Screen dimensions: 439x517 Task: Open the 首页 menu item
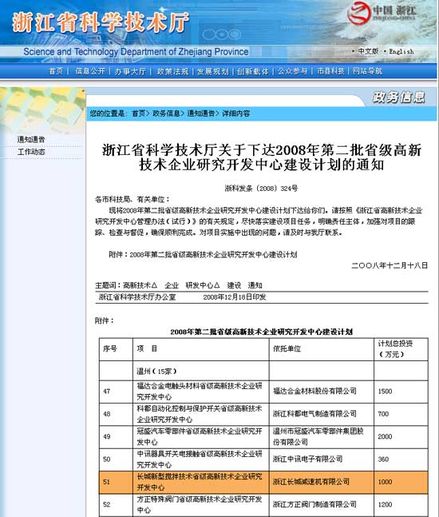[x=56, y=71]
